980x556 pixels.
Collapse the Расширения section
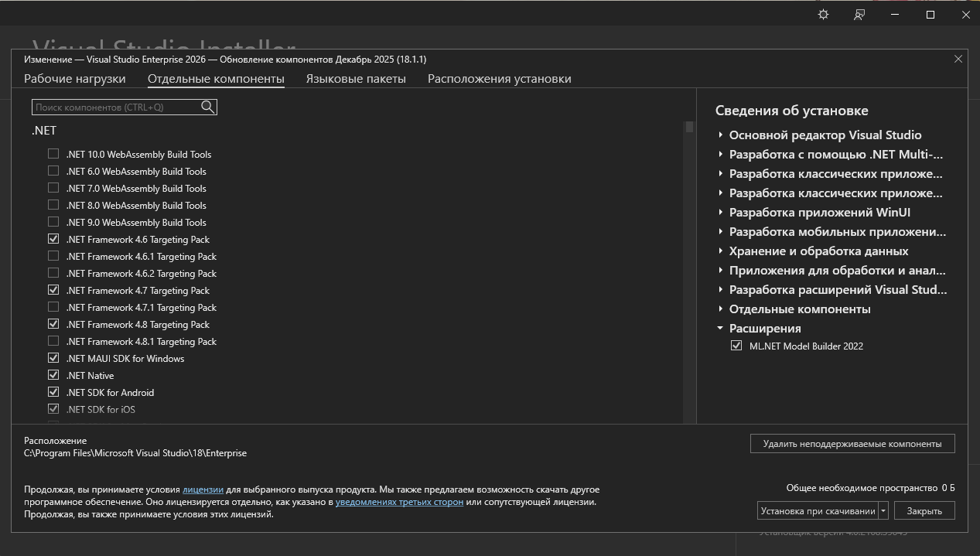coord(720,329)
